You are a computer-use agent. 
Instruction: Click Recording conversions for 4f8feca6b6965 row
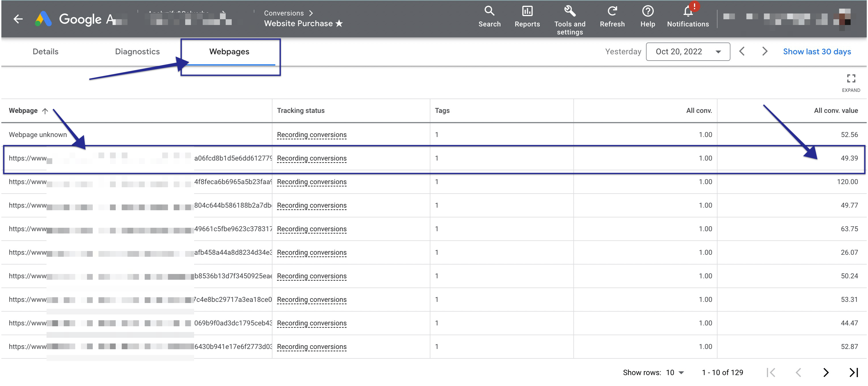311,182
